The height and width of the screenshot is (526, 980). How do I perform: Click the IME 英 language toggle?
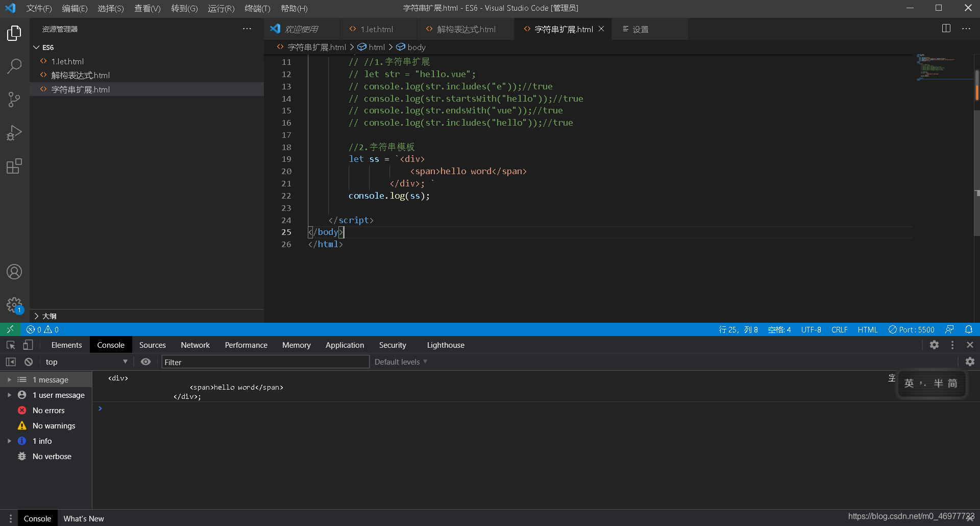click(909, 384)
